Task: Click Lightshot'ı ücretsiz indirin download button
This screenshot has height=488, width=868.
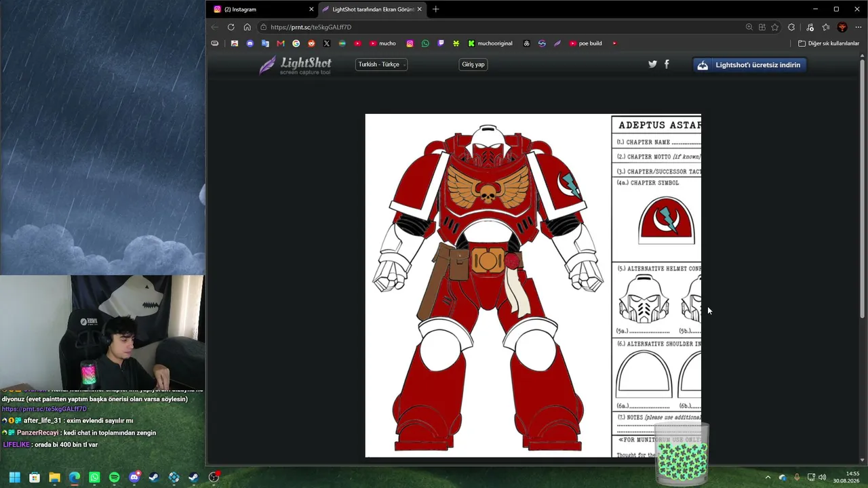Action: point(749,65)
